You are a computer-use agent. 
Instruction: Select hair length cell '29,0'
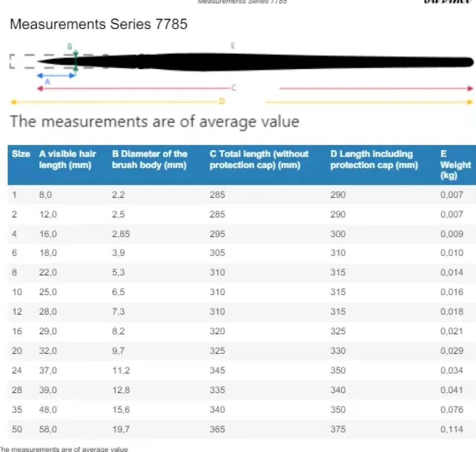(48, 331)
